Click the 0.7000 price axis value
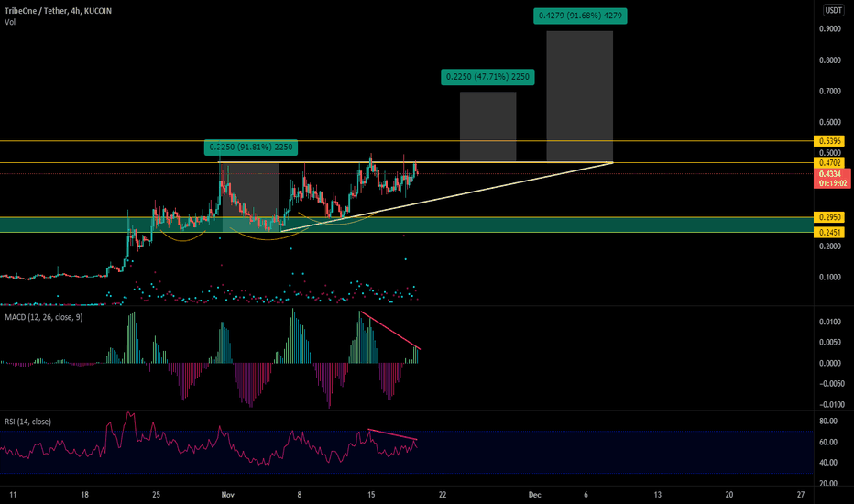Screen dimensions: 854x504 pos(830,91)
